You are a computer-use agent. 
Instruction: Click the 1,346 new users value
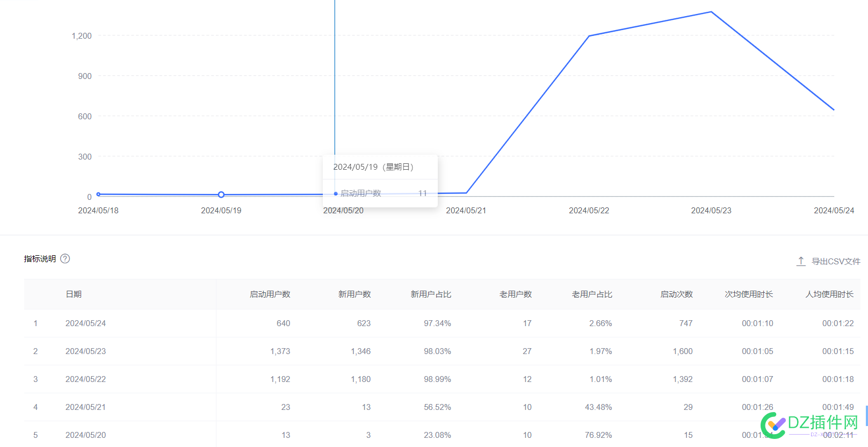coord(360,351)
